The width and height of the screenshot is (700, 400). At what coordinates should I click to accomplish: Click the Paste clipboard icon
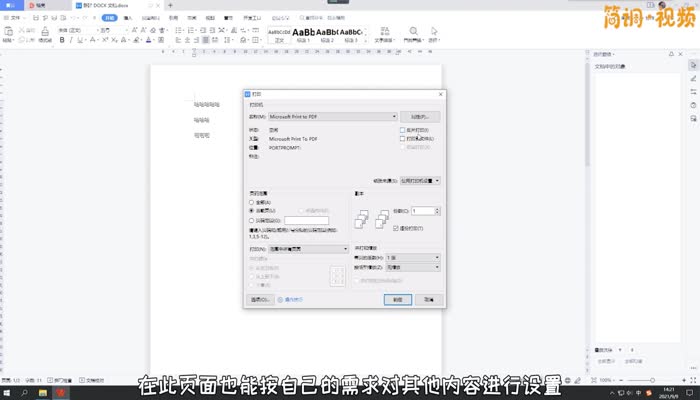[x=8, y=31]
